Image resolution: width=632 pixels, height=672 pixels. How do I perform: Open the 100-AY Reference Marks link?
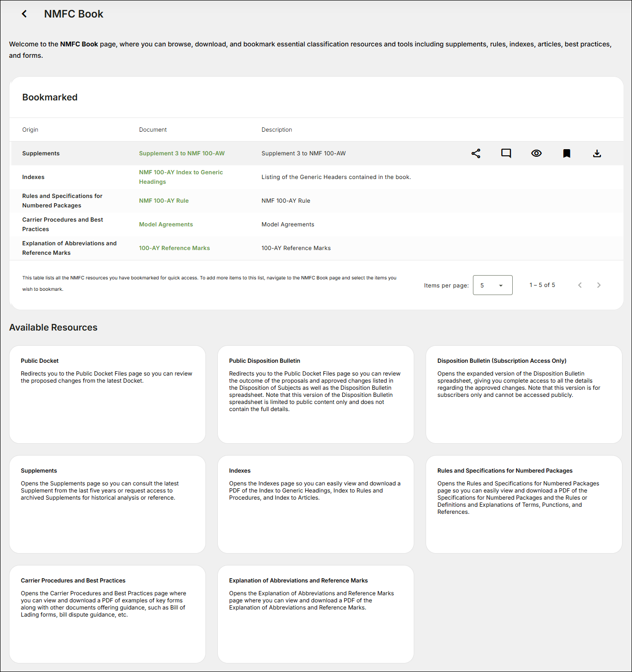pyautogui.click(x=174, y=248)
